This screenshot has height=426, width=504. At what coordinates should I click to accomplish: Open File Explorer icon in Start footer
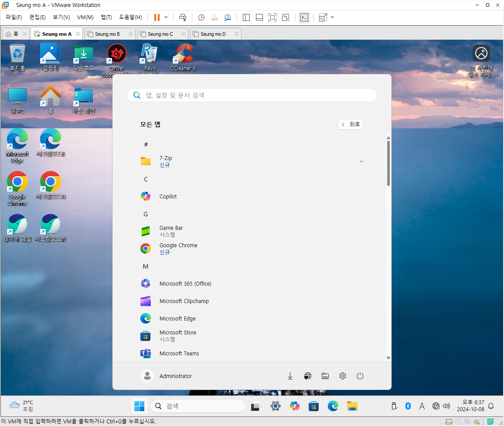325,376
